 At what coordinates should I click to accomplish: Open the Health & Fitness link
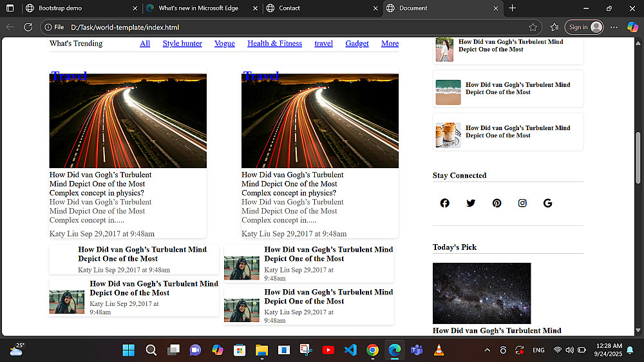[275, 44]
